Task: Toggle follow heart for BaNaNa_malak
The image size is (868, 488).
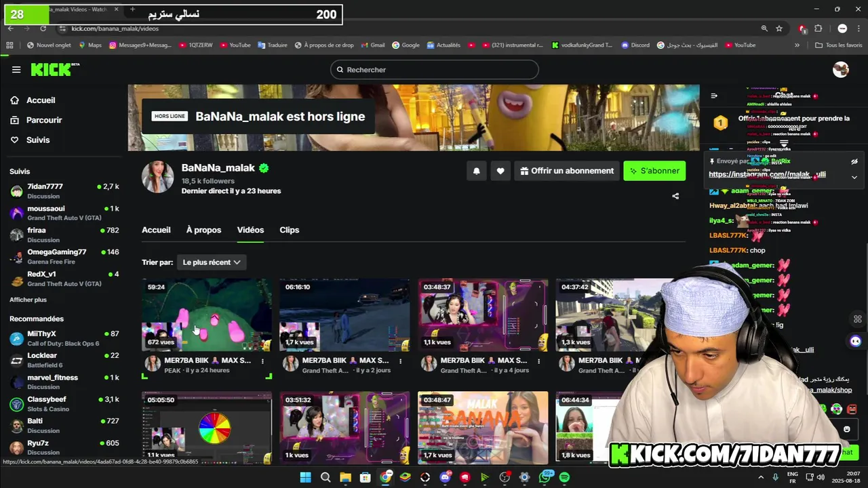Action: pos(500,171)
